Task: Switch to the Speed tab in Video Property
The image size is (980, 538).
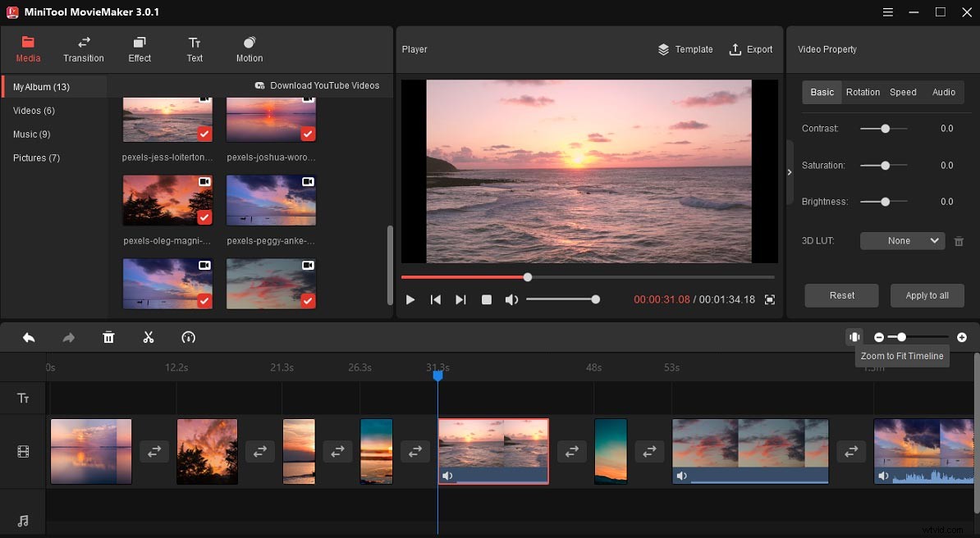Action: (903, 92)
